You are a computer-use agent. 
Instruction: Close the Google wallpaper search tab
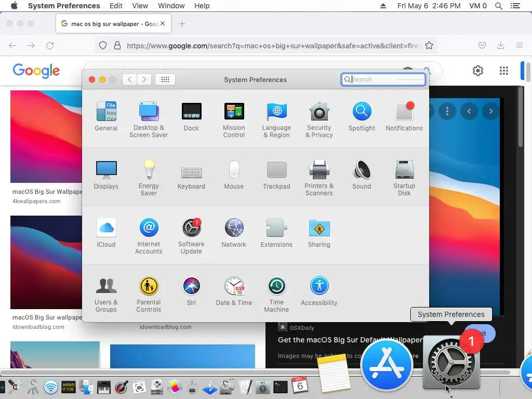(163, 23)
